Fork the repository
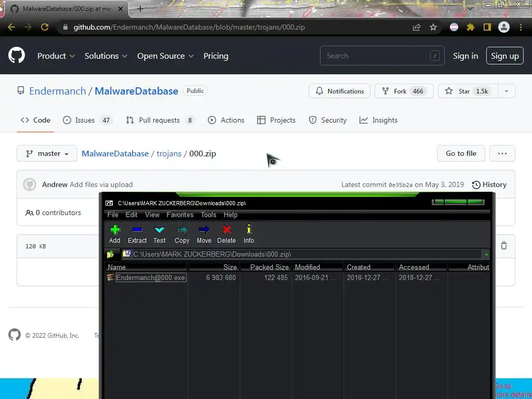The width and height of the screenshot is (532, 399). click(x=404, y=91)
